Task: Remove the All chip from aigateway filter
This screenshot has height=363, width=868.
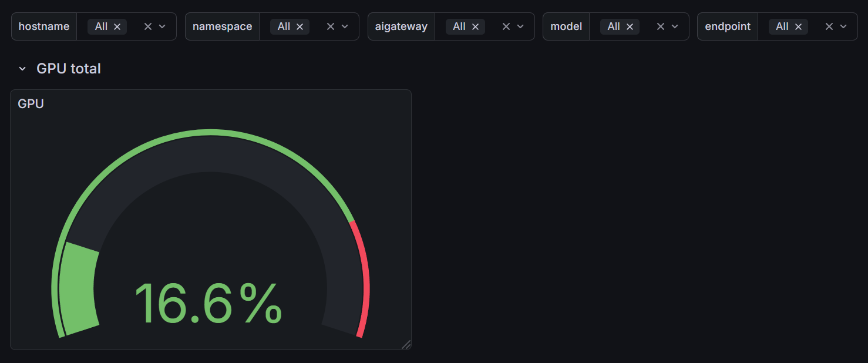Action: click(x=475, y=26)
